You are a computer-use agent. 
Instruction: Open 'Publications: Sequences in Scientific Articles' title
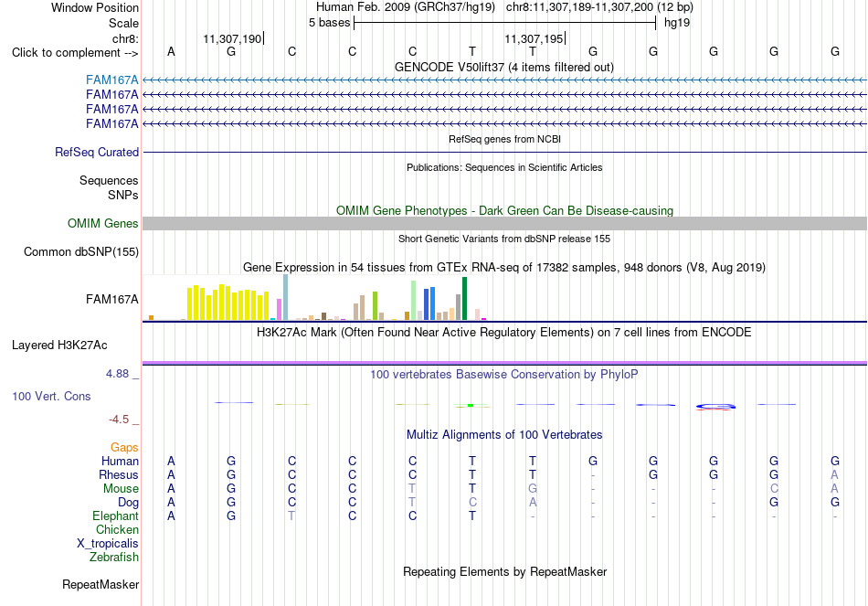(504, 167)
